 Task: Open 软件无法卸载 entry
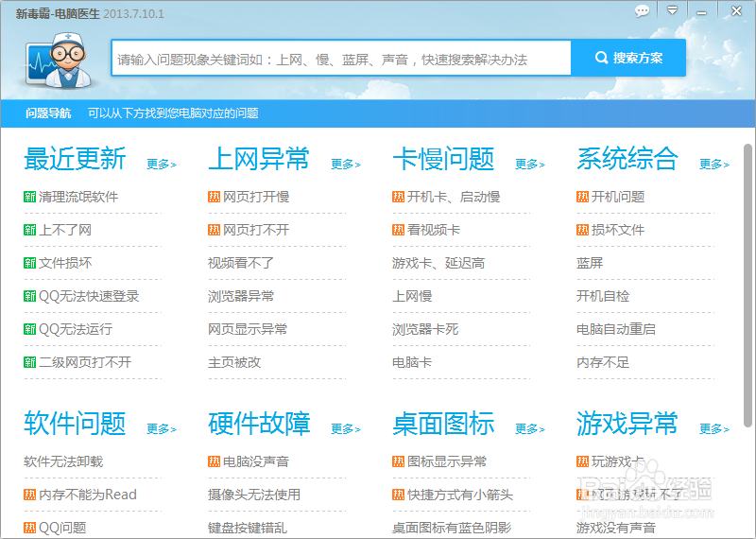click(x=63, y=461)
